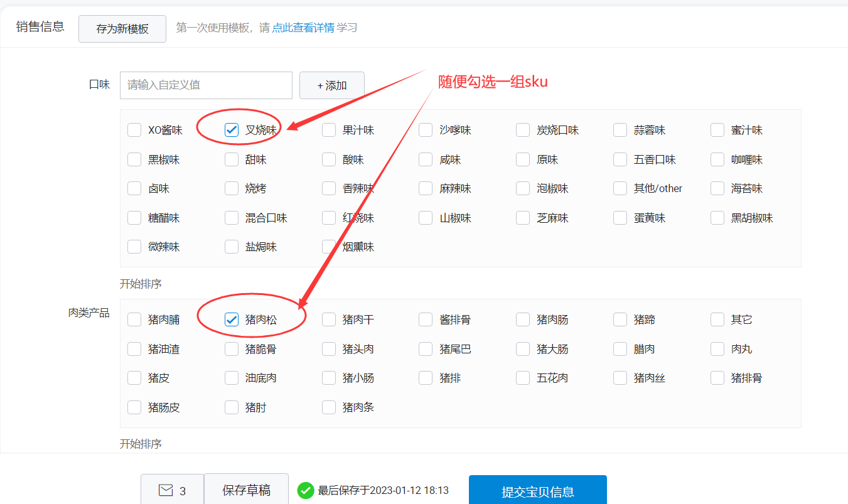Image resolution: width=848 pixels, height=504 pixels.
Task: Check the 猪肘 checkbox
Action: coord(232,407)
